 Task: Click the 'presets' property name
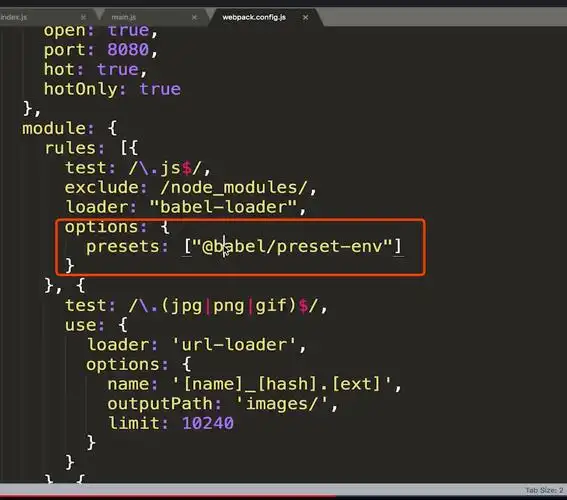(x=123, y=247)
